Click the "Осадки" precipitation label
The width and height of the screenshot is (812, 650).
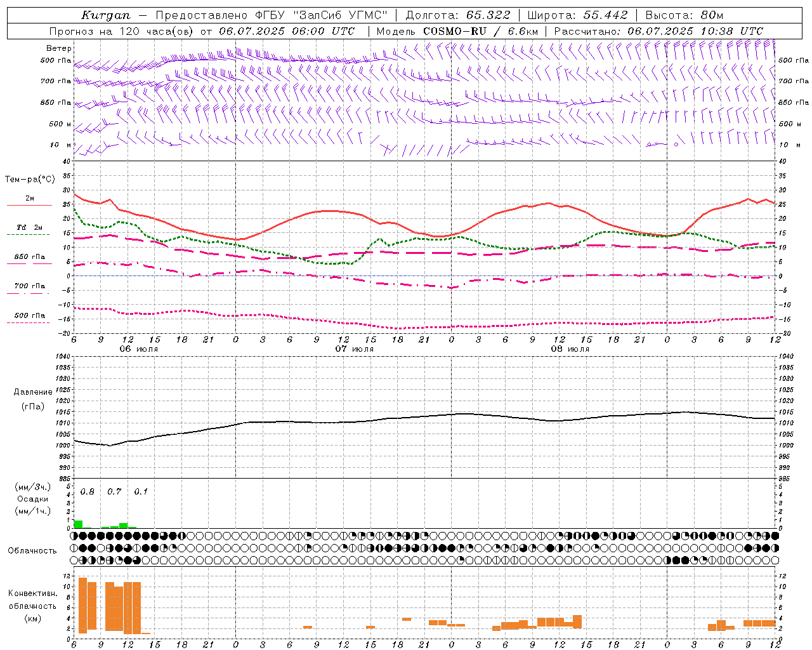click(x=32, y=499)
